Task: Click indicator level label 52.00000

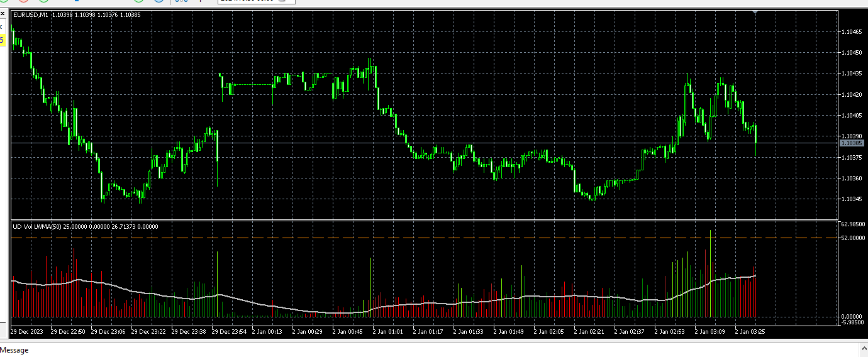Action: (x=854, y=238)
